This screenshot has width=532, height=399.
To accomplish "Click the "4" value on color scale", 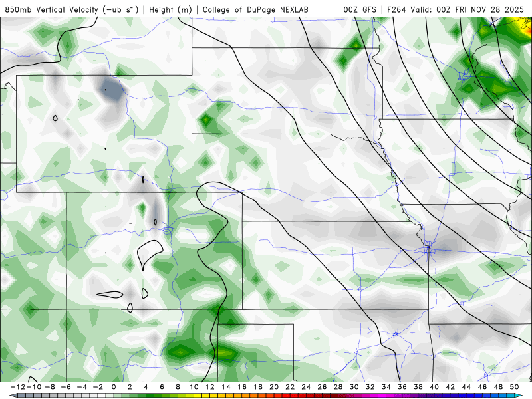I will coord(146,387).
